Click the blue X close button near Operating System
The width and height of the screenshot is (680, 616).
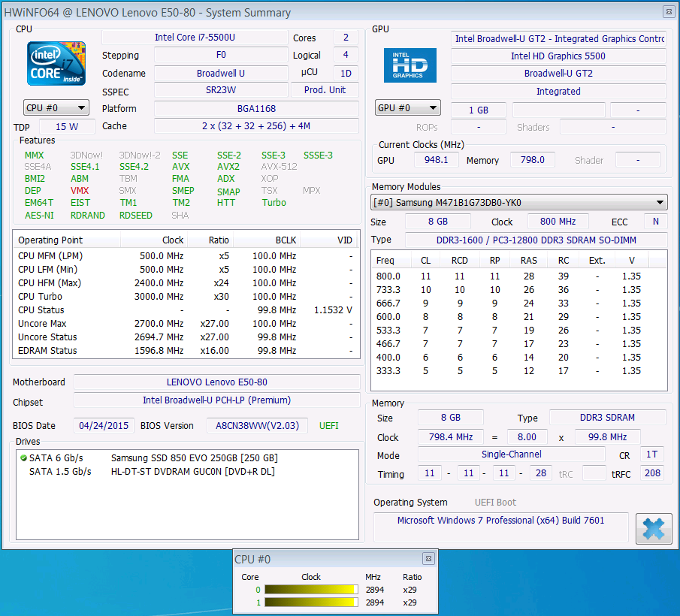click(654, 528)
